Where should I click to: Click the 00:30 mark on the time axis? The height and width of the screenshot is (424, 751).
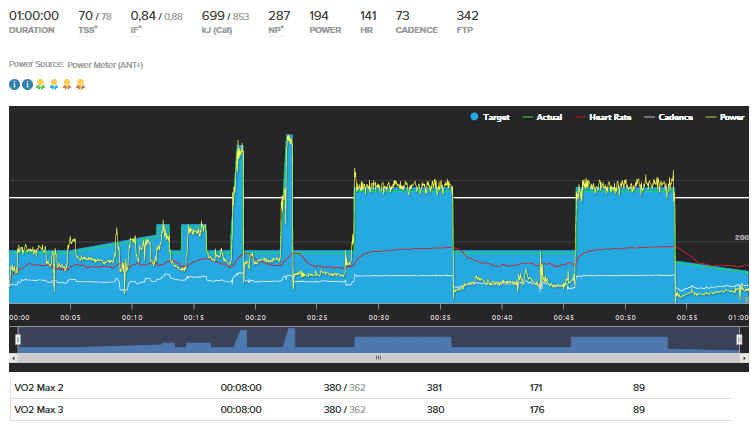tap(379, 317)
